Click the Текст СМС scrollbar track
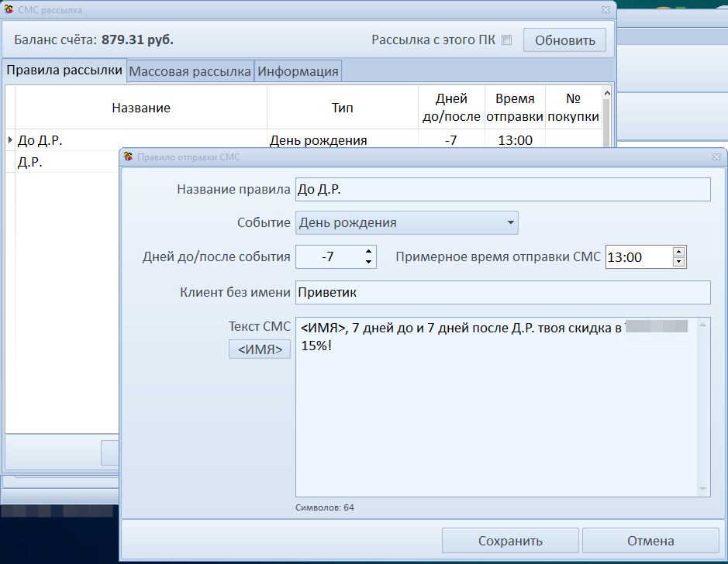 [704, 407]
